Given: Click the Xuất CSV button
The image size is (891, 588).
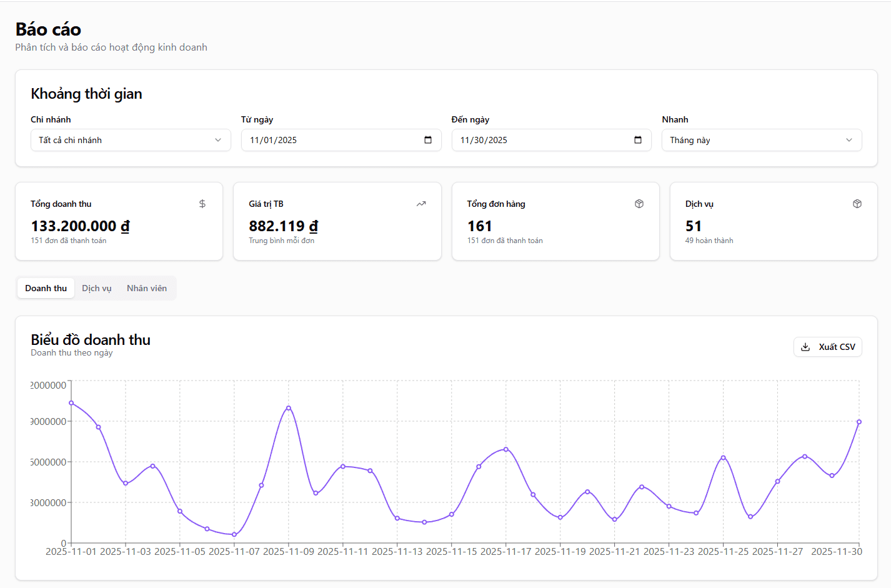Looking at the screenshot, I should tap(827, 347).
